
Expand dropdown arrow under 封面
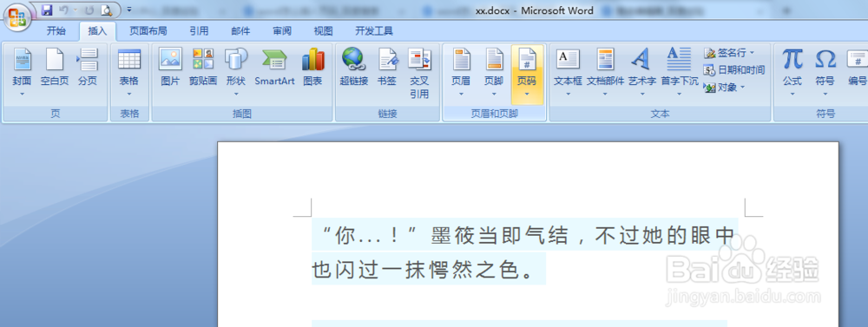pos(23,94)
